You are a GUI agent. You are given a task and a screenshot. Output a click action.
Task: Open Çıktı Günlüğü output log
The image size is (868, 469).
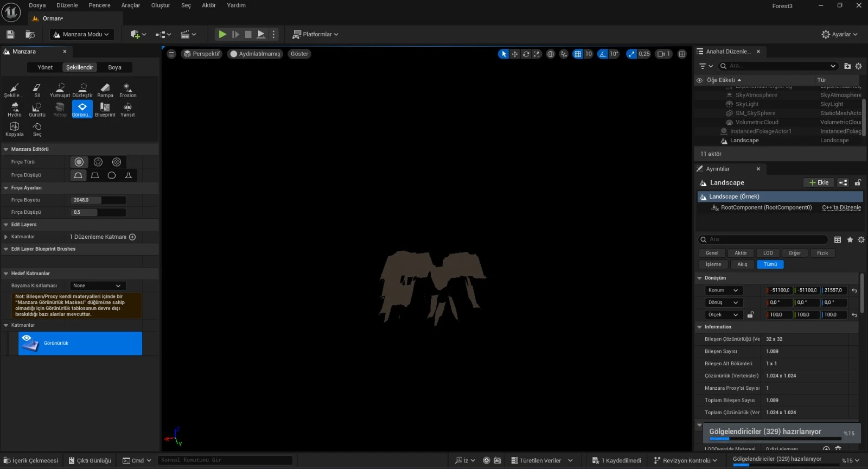click(x=90, y=460)
